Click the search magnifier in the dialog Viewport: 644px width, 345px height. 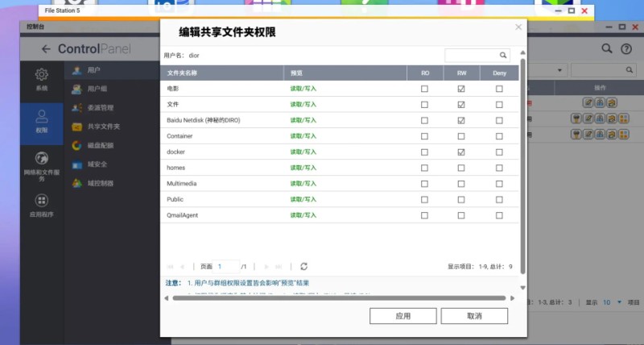tap(504, 56)
